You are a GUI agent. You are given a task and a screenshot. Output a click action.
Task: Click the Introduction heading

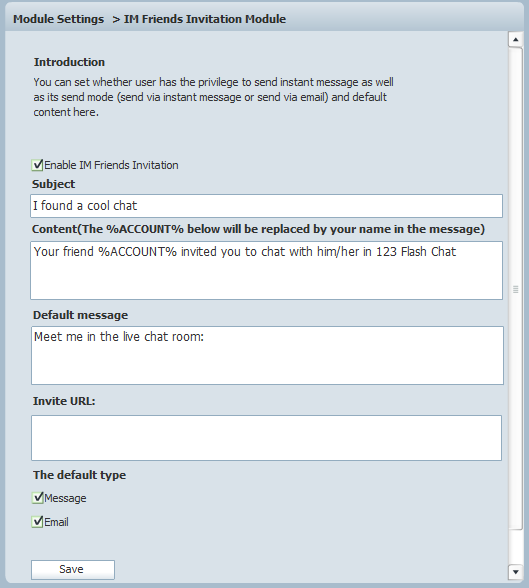69,62
